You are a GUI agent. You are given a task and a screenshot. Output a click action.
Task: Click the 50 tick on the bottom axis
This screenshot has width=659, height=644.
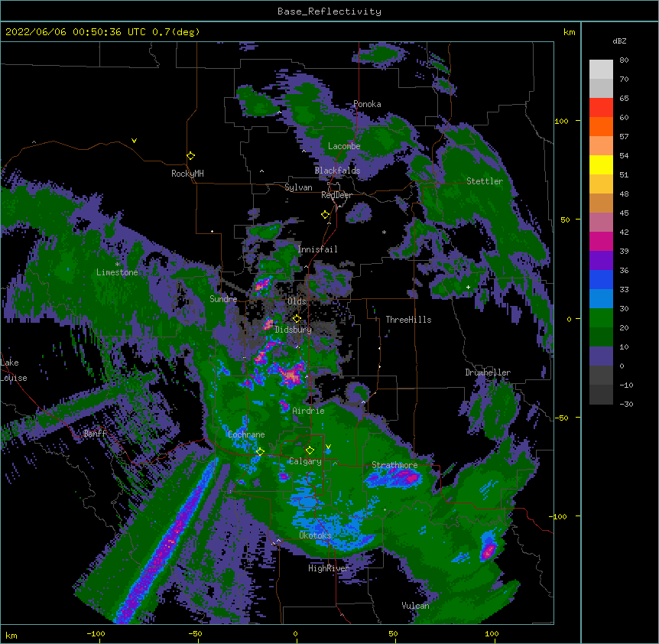pos(393,633)
